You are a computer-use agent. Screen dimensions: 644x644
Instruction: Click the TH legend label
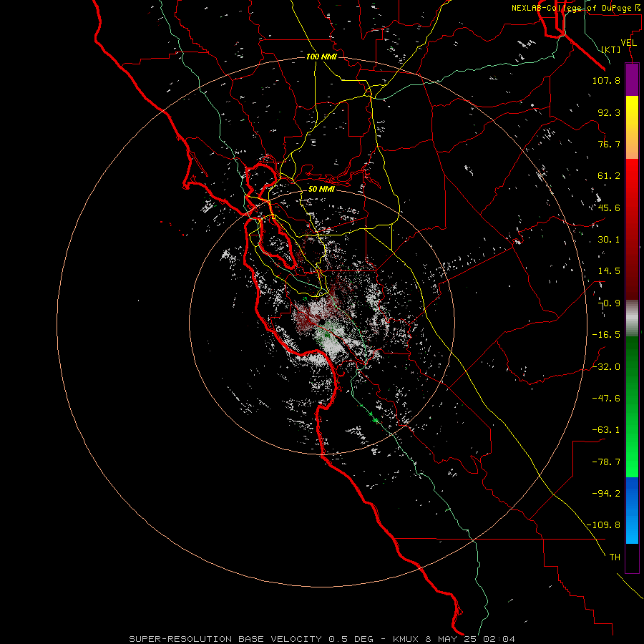tap(615, 557)
